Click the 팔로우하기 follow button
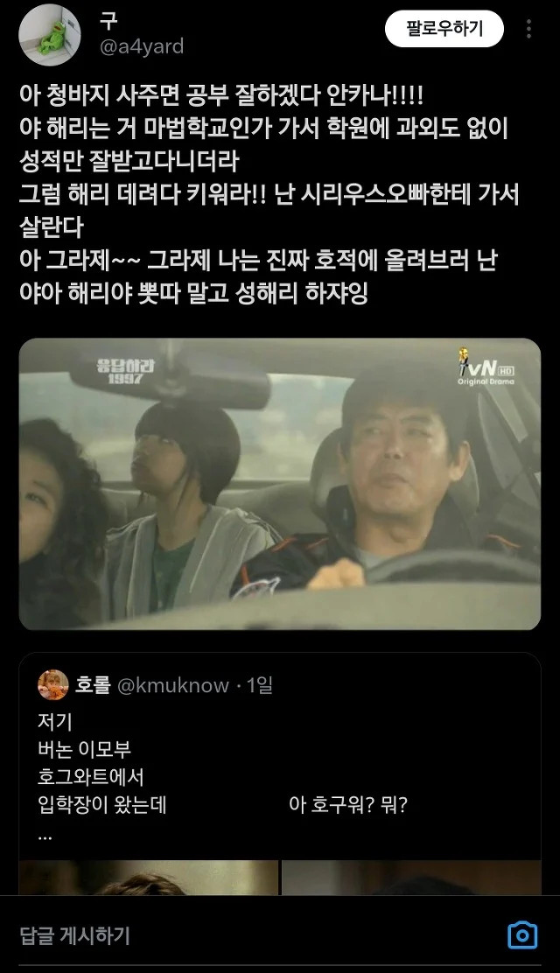The width and height of the screenshot is (560, 973). point(444,29)
